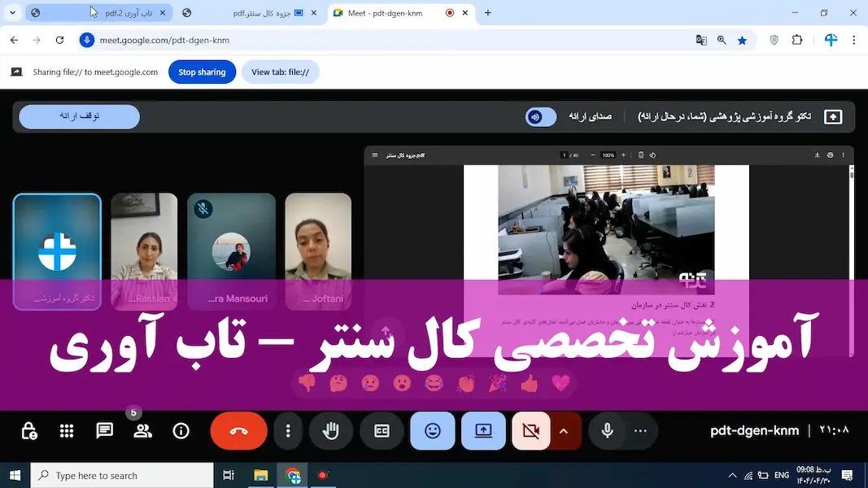Viewport: 868px width, 488px height.
Task: Enable captions with the CC icon
Action: 381,431
